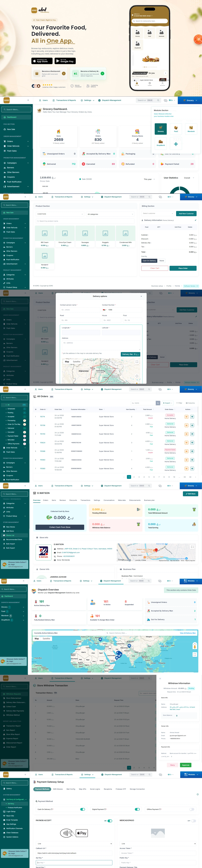Select the Vince Eye Cream product thumbnail
202x868 pixels.
click(65, 233)
